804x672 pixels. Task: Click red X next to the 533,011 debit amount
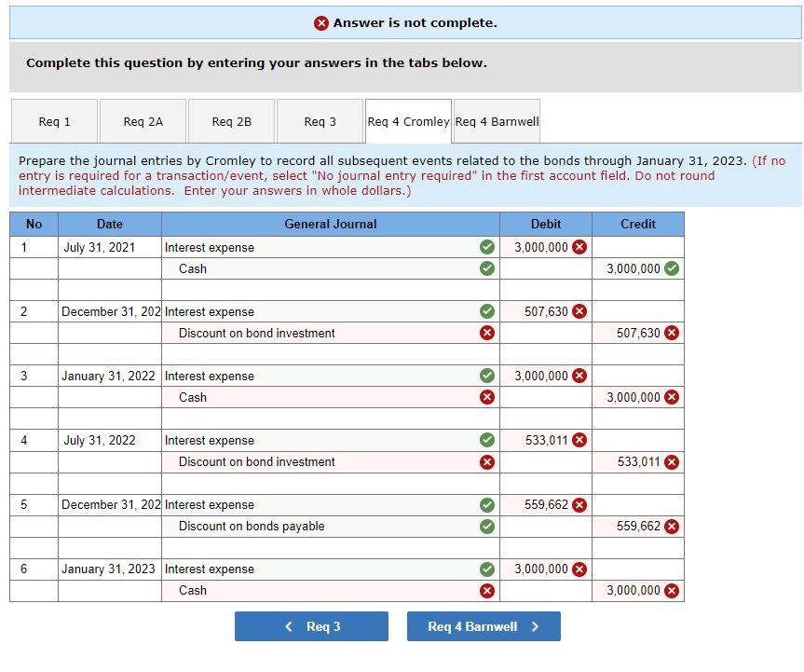pyautogui.click(x=580, y=440)
